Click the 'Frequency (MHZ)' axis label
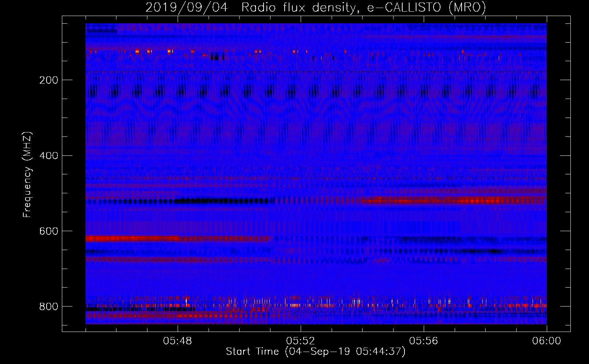The width and height of the screenshot is (589, 364). coord(27,175)
